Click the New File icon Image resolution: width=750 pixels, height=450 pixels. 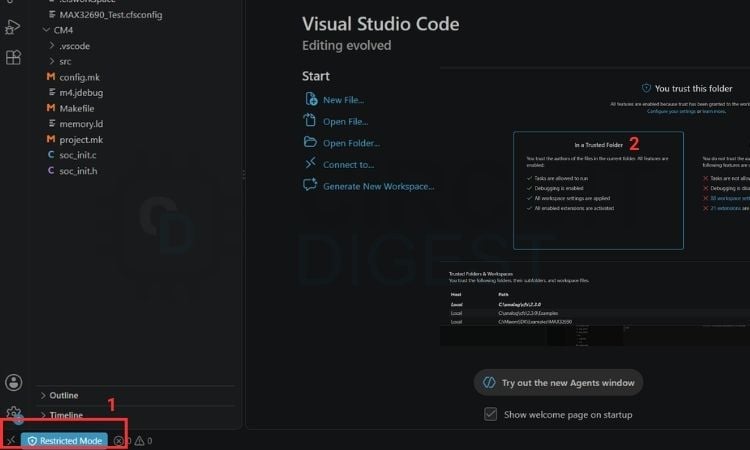[x=311, y=99]
